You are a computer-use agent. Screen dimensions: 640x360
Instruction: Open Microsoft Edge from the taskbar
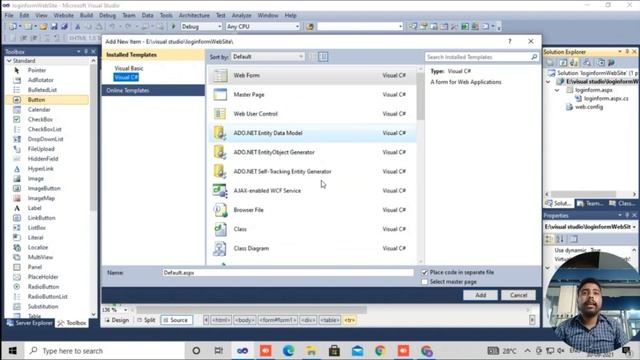coord(289,351)
